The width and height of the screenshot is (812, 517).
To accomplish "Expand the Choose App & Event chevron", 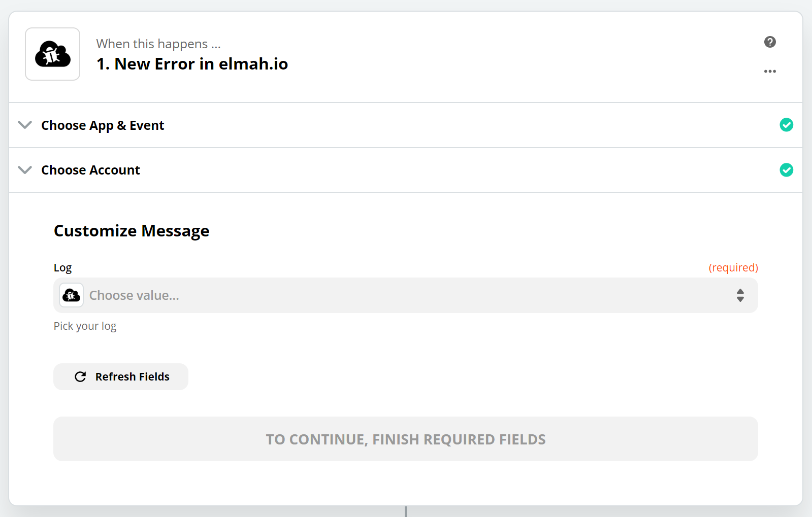I will pos(25,125).
